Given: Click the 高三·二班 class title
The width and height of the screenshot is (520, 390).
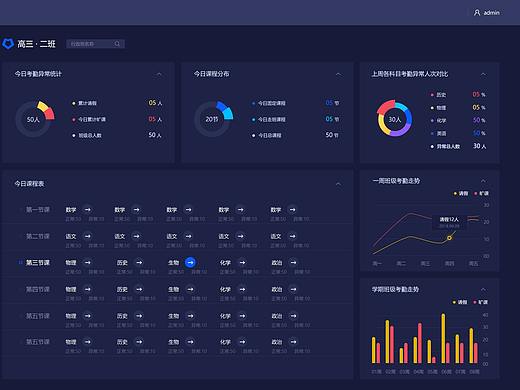Looking at the screenshot, I should coord(36,44).
